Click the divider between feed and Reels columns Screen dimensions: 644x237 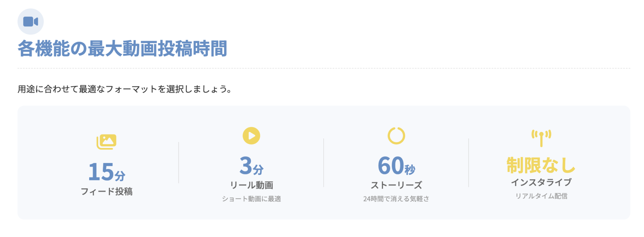click(x=179, y=163)
